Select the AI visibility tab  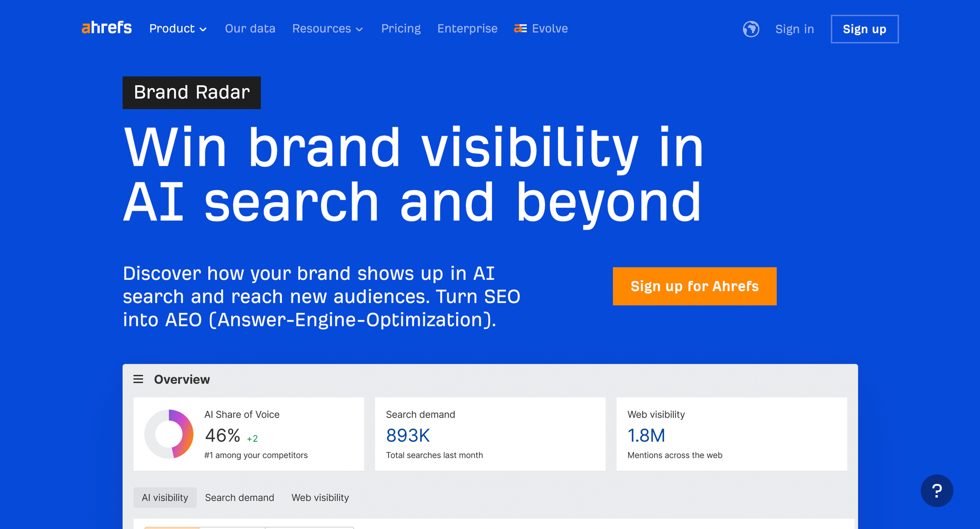tap(165, 498)
